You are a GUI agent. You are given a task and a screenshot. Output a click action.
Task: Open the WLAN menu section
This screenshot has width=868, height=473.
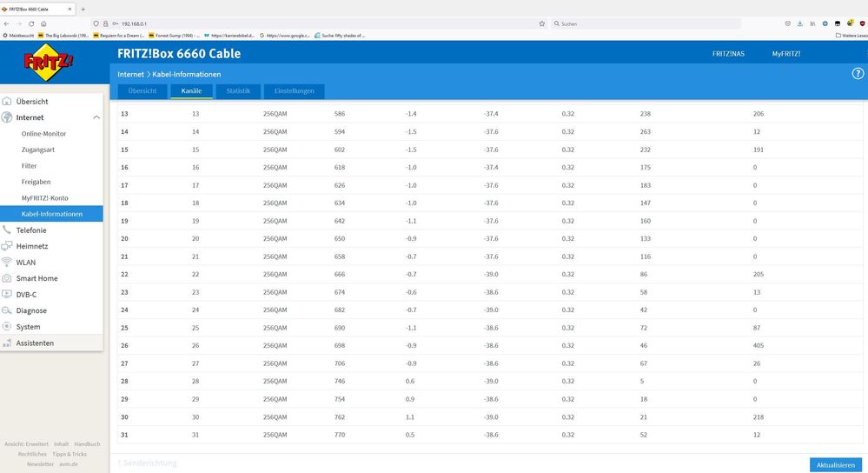pos(26,262)
